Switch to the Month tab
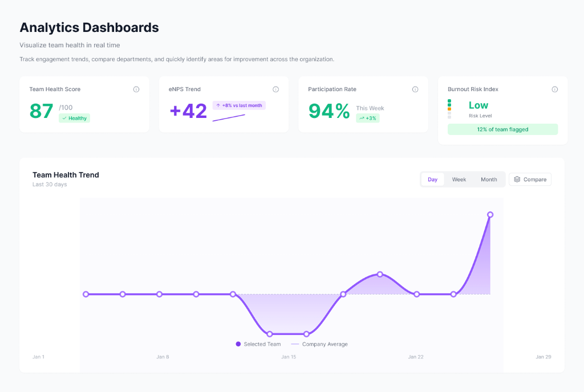The image size is (584, 392). pyautogui.click(x=489, y=179)
